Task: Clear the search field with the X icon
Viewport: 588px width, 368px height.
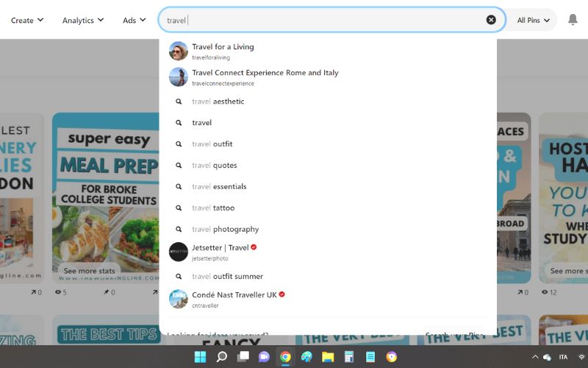Action: tap(491, 20)
